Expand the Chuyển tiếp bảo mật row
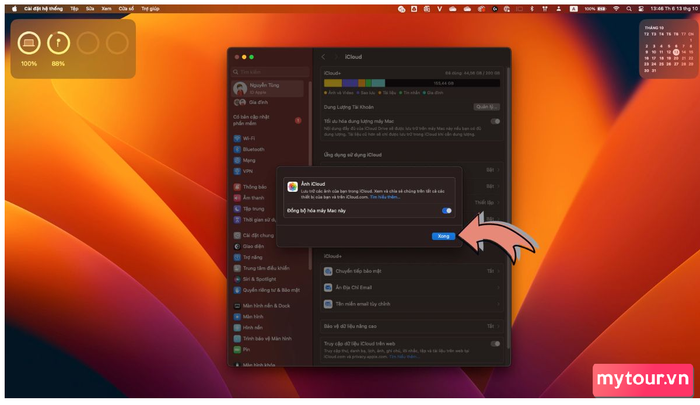Image resolution: width=700 pixels, height=405 pixels. pyautogui.click(x=411, y=271)
